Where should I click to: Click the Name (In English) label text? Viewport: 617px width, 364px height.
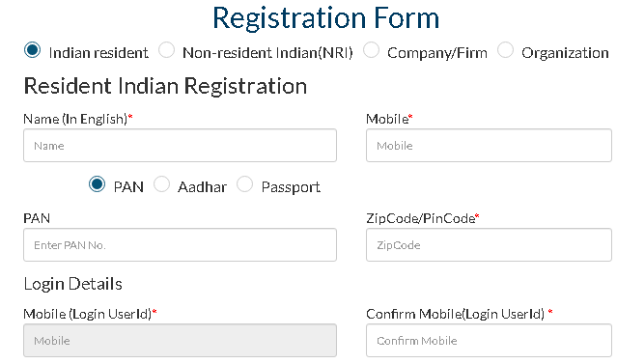click(78, 119)
